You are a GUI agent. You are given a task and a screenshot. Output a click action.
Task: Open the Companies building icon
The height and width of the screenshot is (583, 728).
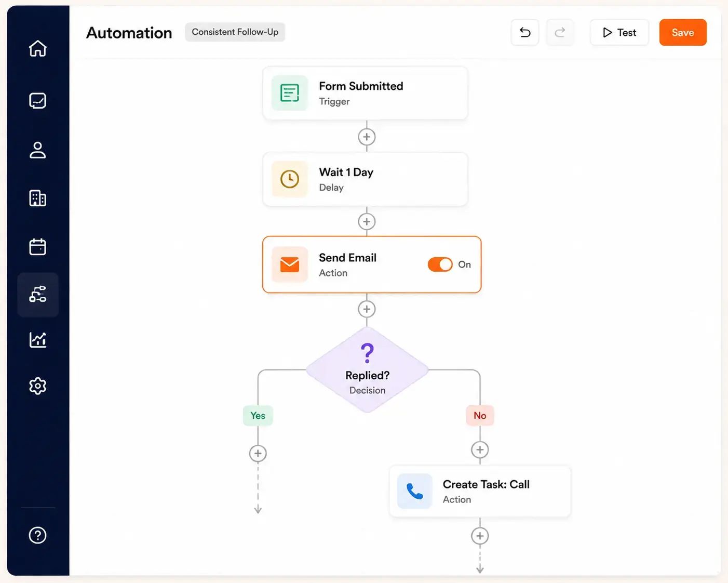(x=38, y=198)
